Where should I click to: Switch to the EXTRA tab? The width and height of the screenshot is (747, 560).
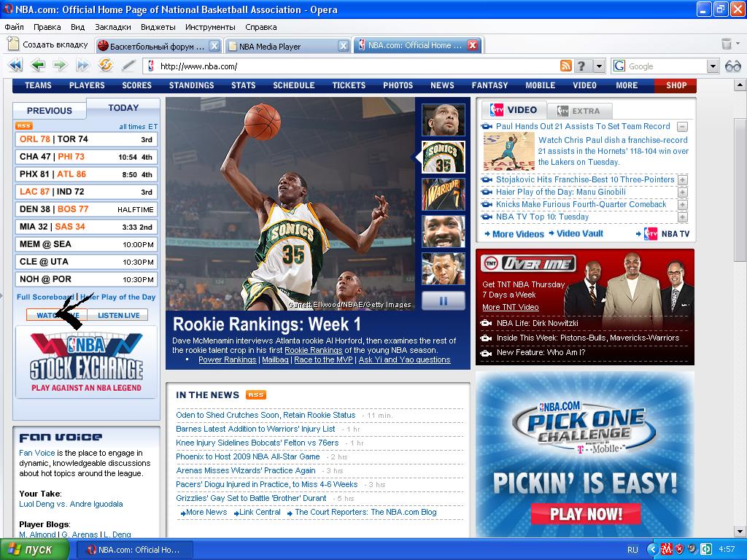[x=578, y=111]
